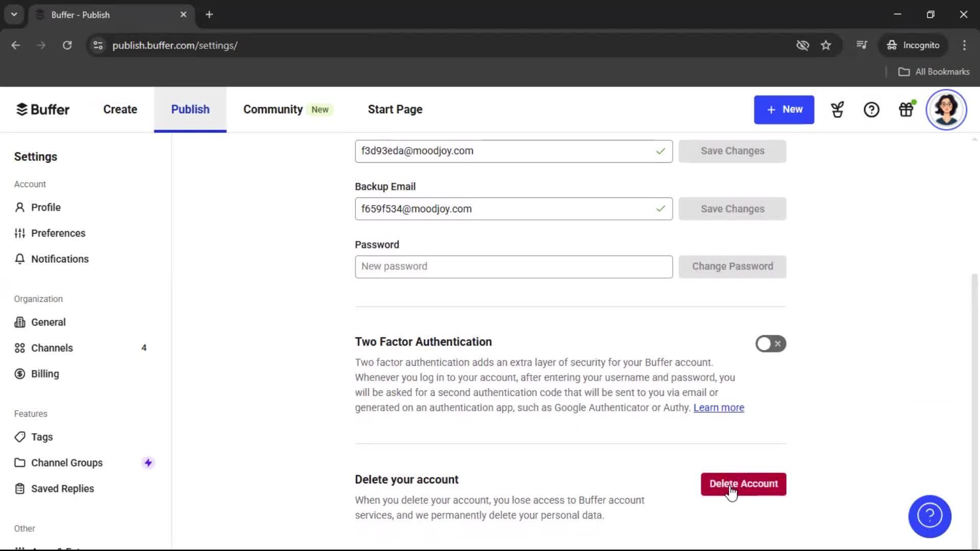
Task: Click the lightning bolt next to Channel Groups
Action: coord(148,463)
